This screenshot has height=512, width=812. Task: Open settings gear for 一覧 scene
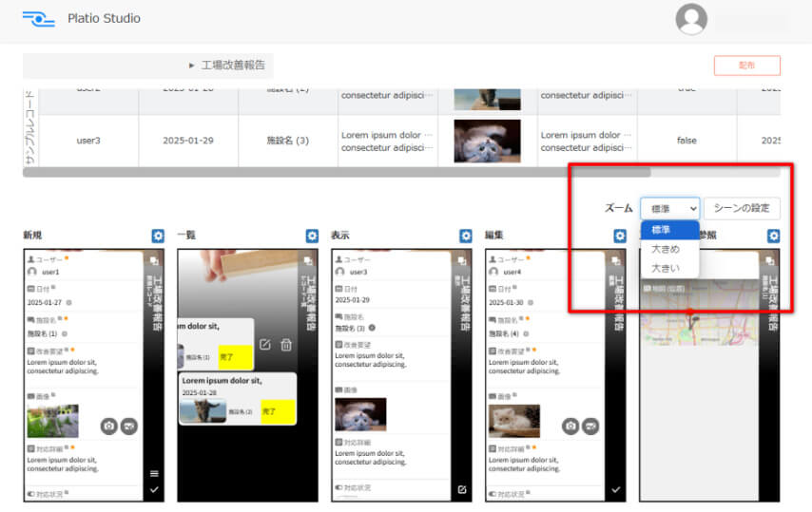pyautogui.click(x=312, y=236)
